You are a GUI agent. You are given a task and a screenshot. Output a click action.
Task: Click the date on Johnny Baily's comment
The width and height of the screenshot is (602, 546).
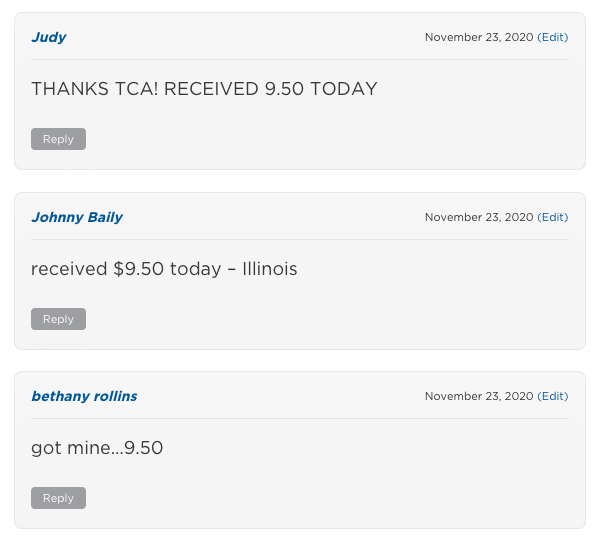tap(479, 217)
